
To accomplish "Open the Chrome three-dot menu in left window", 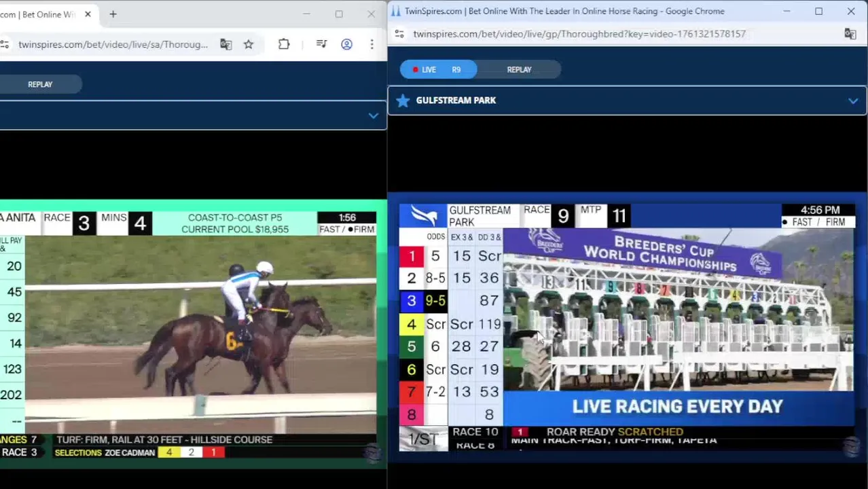I will click(372, 44).
